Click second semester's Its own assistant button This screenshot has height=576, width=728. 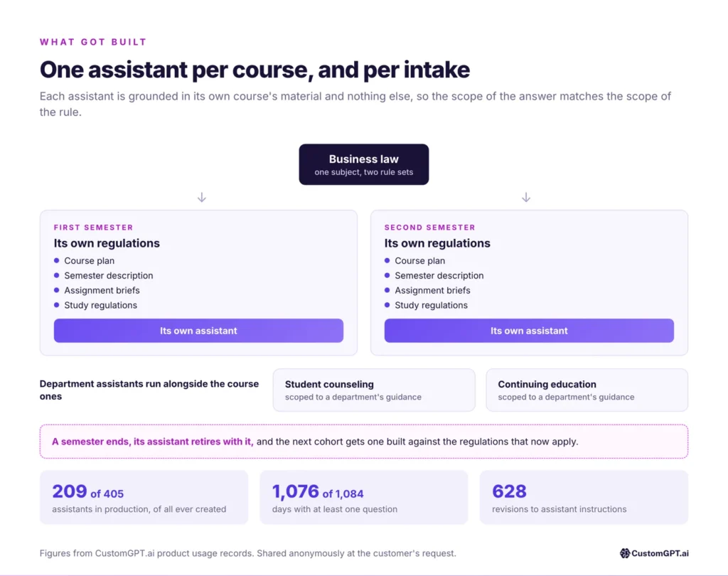(x=529, y=331)
